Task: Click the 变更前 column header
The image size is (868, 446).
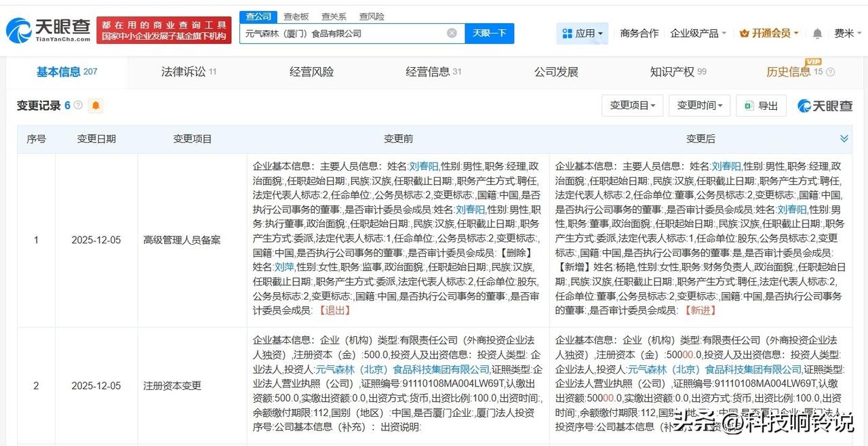Action: (398, 139)
